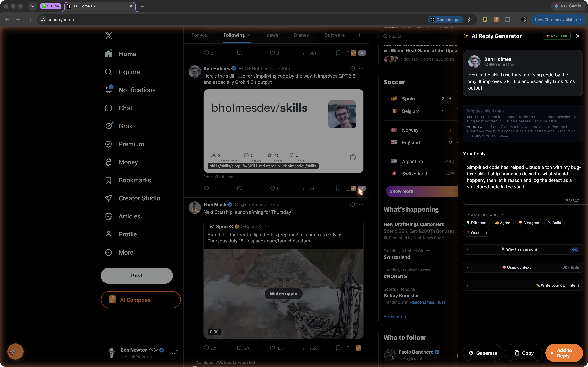Image resolution: width=588 pixels, height=367 pixels.
Task: Switch to the news tab
Action: click(272, 35)
